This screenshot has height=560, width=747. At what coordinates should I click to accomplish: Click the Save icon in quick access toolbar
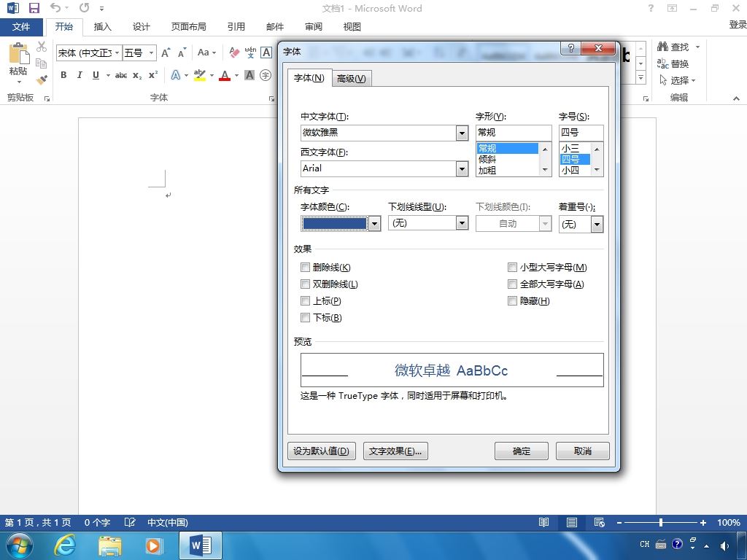coord(34,8)
